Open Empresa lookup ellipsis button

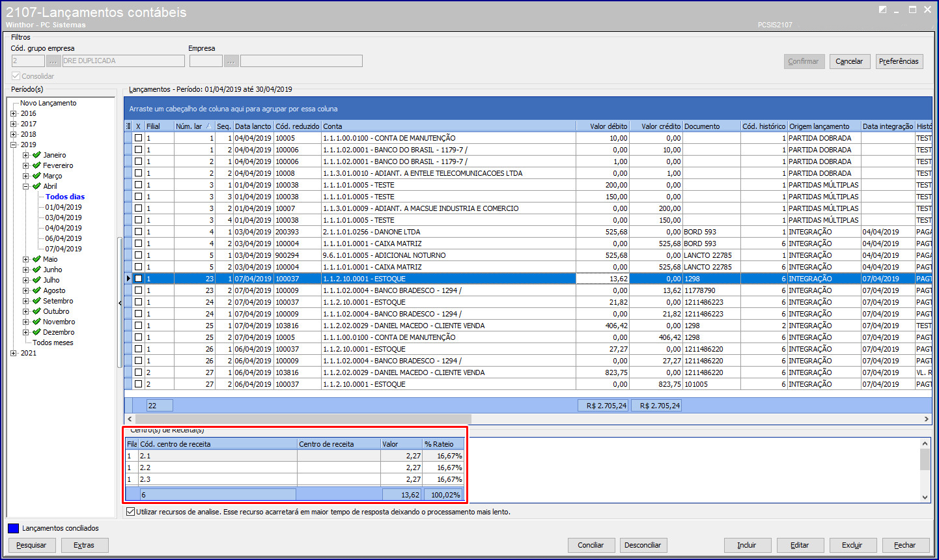[231, 61]
